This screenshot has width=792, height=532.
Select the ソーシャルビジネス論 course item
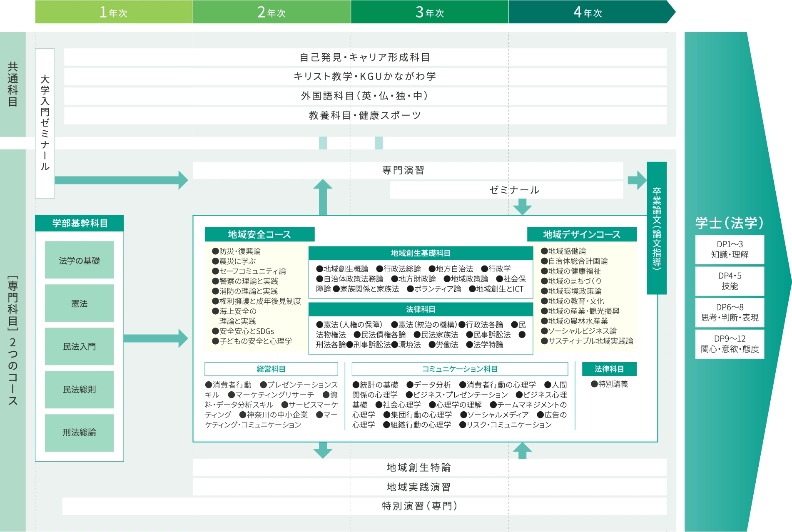tap(579, 331)
